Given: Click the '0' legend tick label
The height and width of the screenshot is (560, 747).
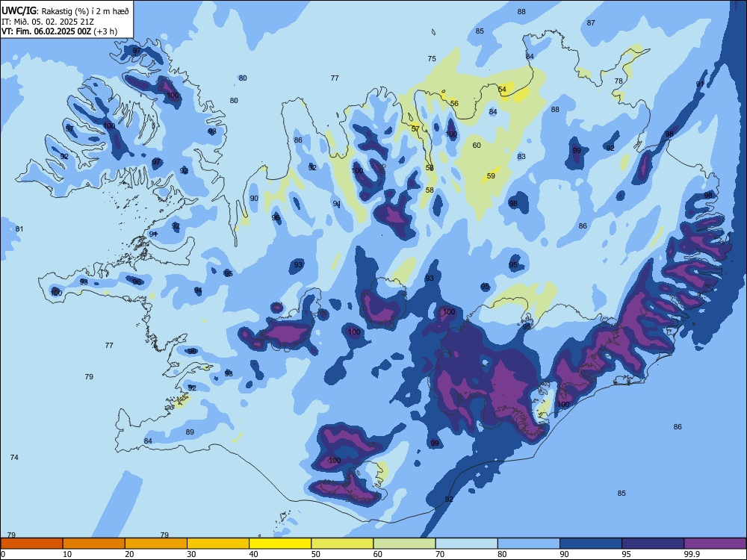Looking at the screenshot, I should [x=3, y=554].
